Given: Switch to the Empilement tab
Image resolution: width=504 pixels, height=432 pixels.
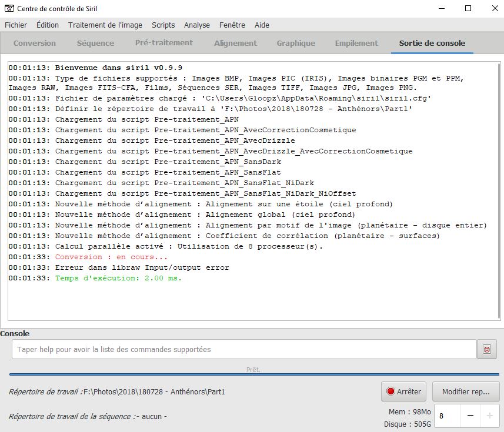Looking at the screenshot, I should pos(356,43).
